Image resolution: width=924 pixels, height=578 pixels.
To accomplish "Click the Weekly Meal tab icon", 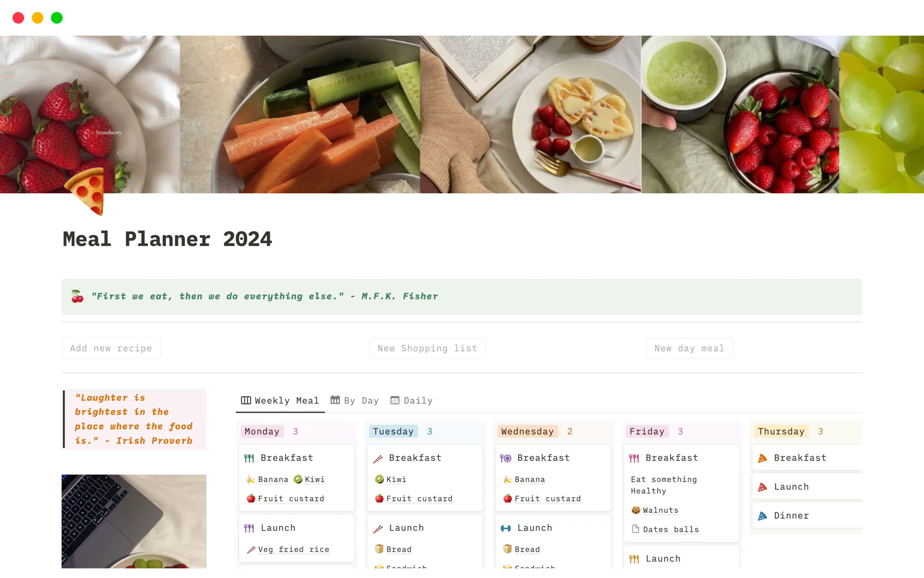I will pyautogui.click(x=245, y=400).
